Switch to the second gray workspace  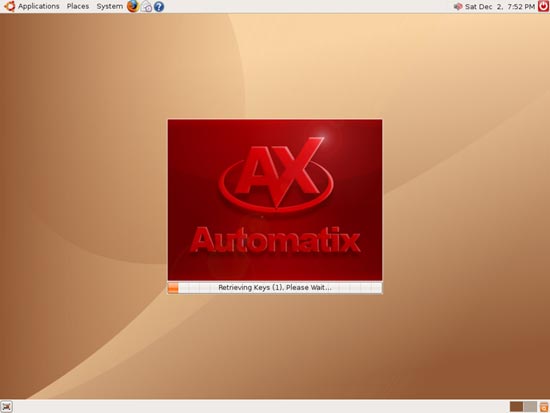click(x=530, y=407)
